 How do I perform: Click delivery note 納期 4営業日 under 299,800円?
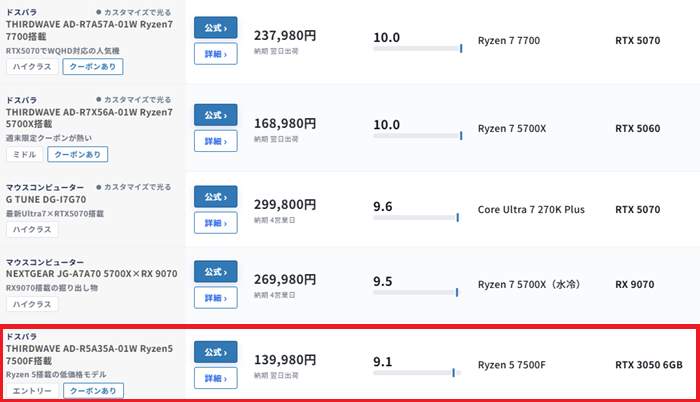tap(275, 220)
